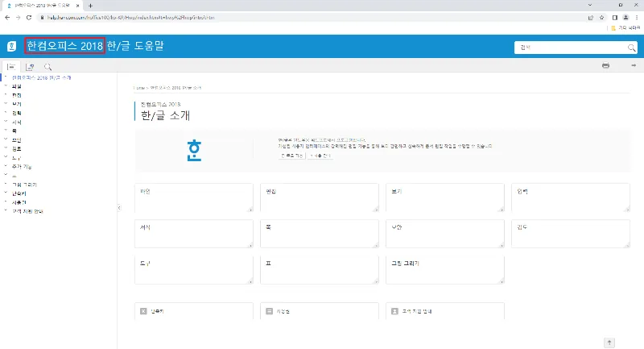Click the print icon on the toolbar
The width and height of the screenshot is (644, 349).
pos(606,65)
